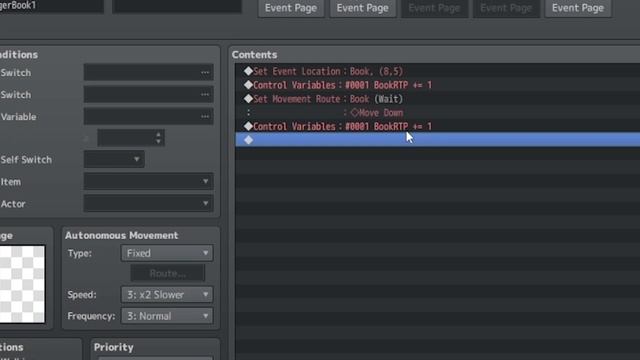Click the Frequency: label

click(91, 316)
